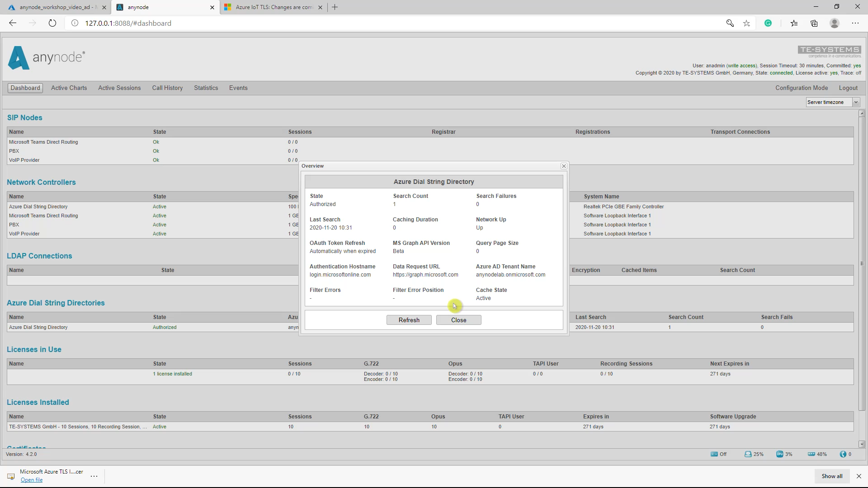Image resolution: width=868 pixels, height=488 pixels.
Task: Click the CPU usage icon showing 3%
Action: click(x=780, y=454)
